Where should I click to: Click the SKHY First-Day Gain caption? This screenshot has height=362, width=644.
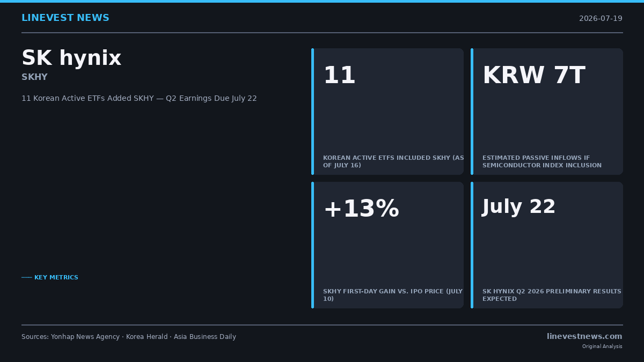pos(393,295)
